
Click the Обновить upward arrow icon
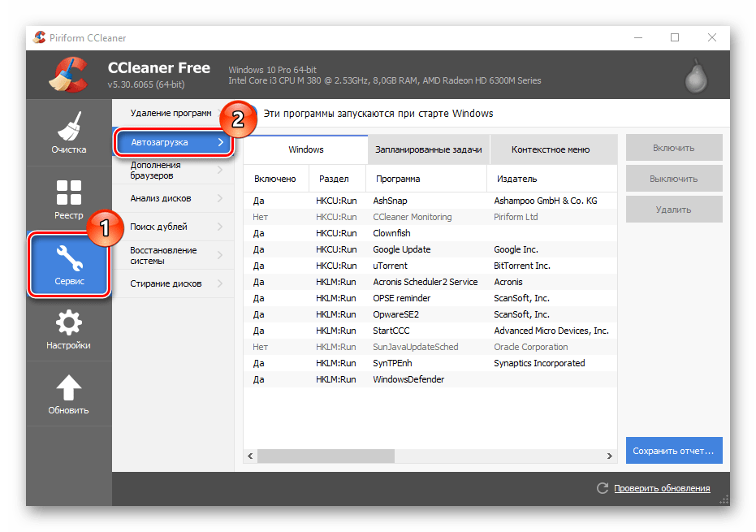click(68, 394)
